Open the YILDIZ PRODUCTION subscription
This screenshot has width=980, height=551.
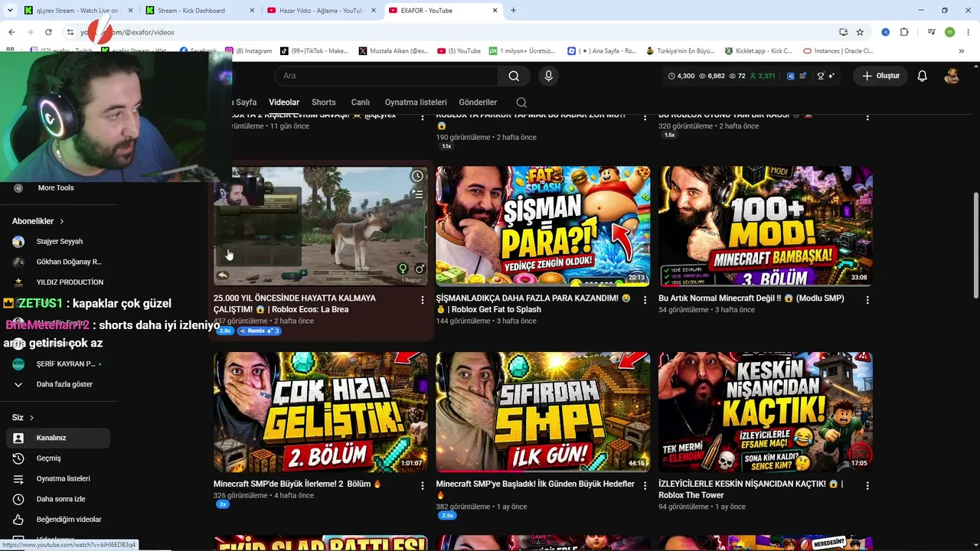coord(57,282)
